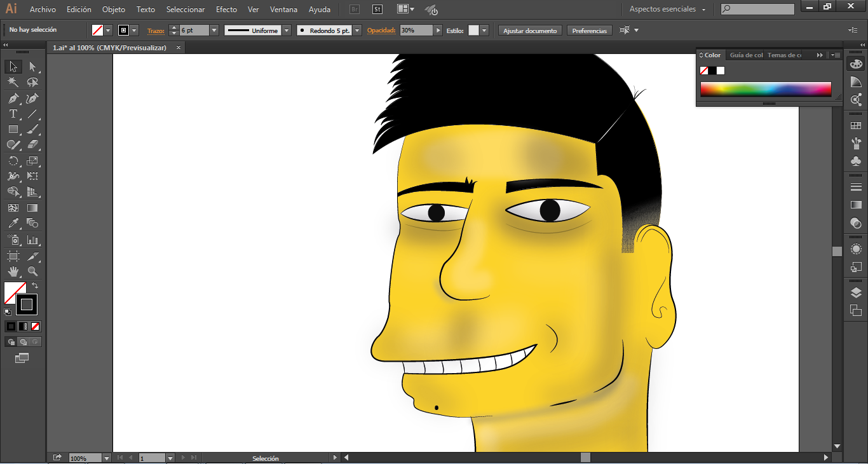Screen dimensions: 868x464
Task: Select the Pen tool
Action: [13, 99]
